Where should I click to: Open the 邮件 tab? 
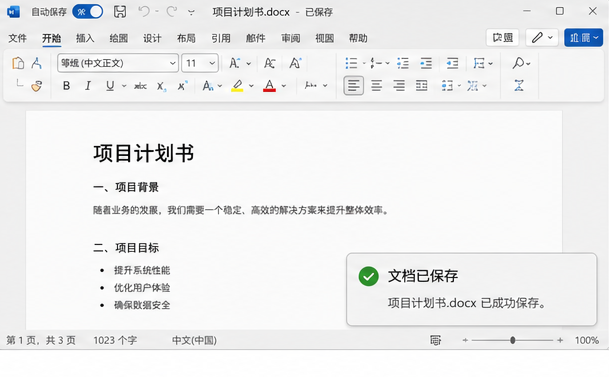[256, 38]
